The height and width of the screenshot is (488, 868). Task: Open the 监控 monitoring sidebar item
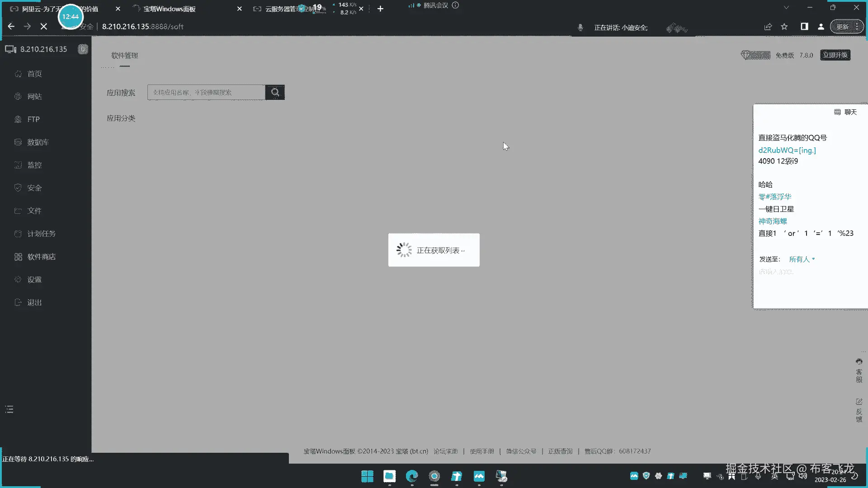point(34,165)
